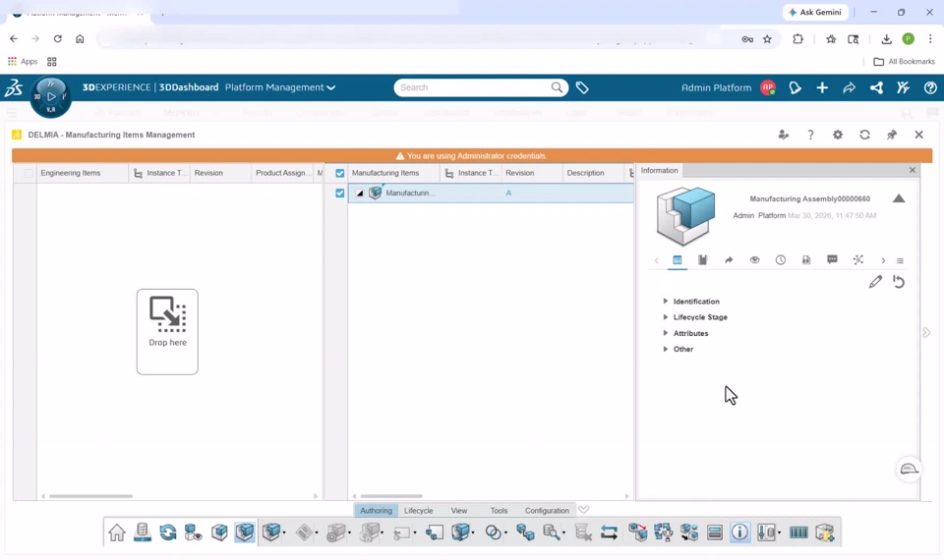
Task: Switch to the Lifecycle tab
Action: tap(419, 510)
